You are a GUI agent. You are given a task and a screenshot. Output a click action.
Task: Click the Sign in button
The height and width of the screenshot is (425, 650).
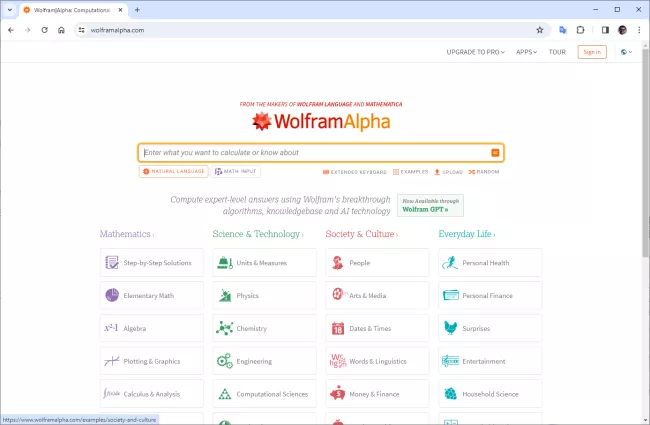coord(592,52)
